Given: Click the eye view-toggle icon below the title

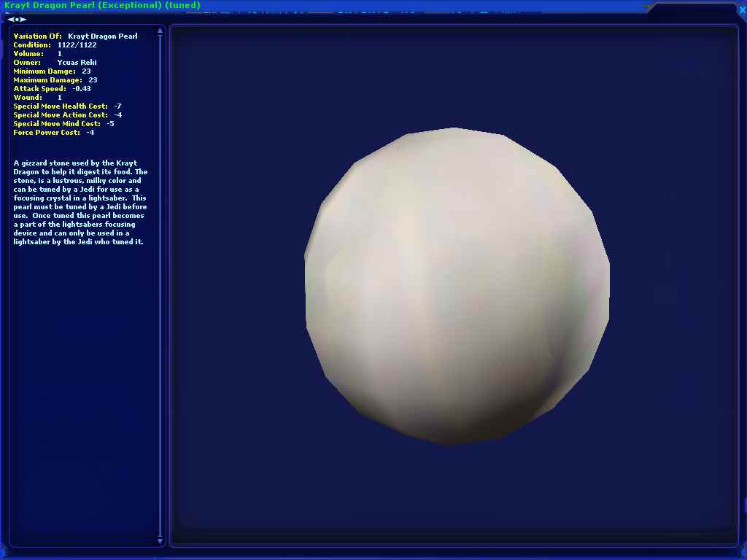Looking at the screenshot, I should pyautogui.click(x=17, y=20).
